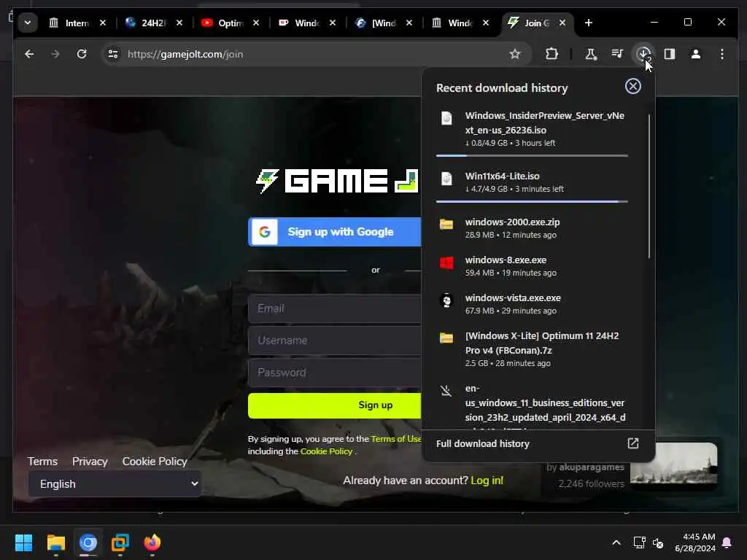747x560 pixels.
Task: Open the tab search dropdown arrow
Action: pos(28,23)
